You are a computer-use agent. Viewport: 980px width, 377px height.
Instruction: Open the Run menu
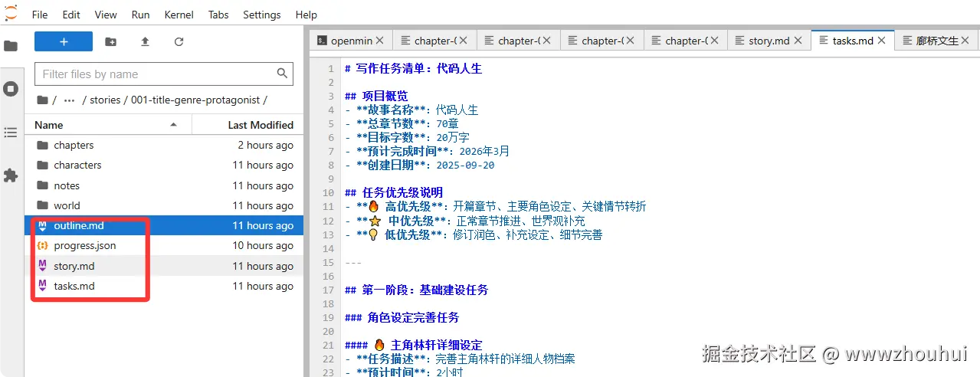coord(140,15)
